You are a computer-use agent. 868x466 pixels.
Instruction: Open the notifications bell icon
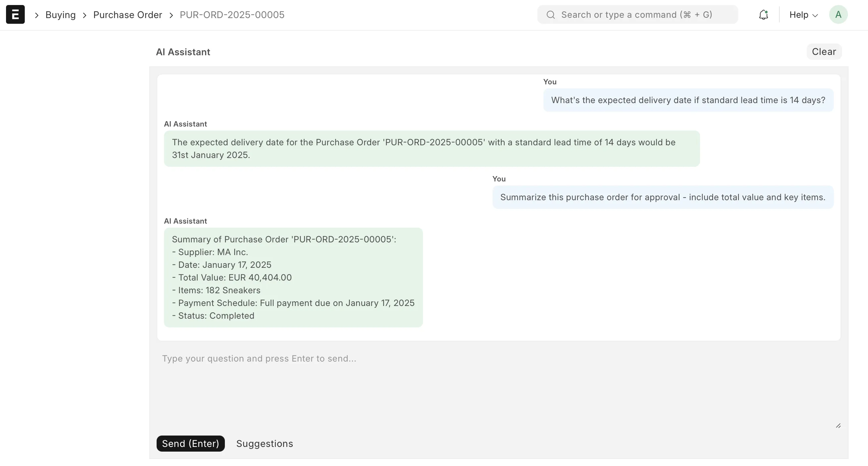tap(763, 15)
